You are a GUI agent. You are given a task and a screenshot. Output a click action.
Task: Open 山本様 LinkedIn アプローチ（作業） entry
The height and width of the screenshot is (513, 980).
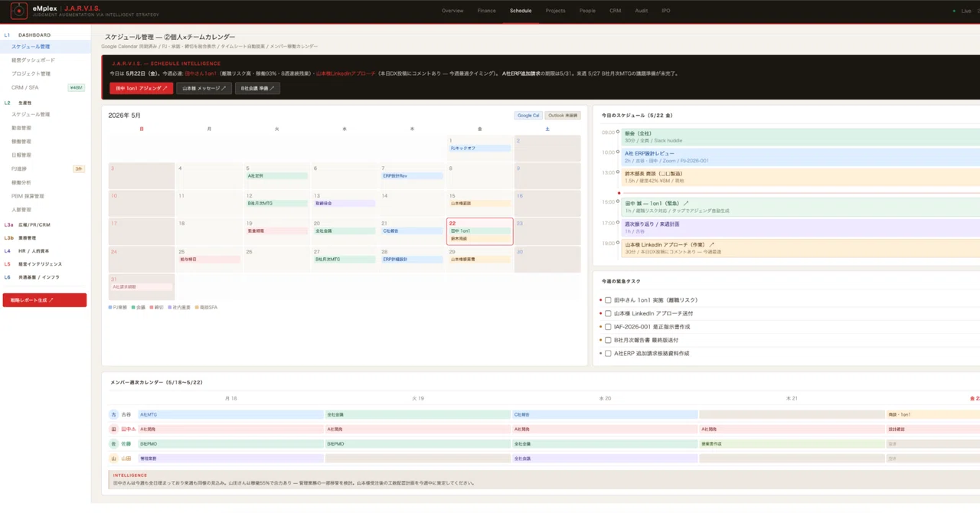pyautogui.click(x=801, y=248)
